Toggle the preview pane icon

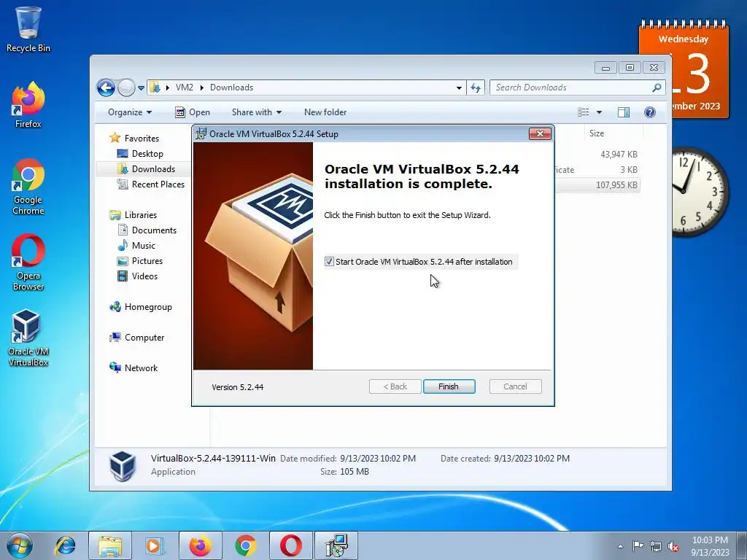(x=624, y=112)
